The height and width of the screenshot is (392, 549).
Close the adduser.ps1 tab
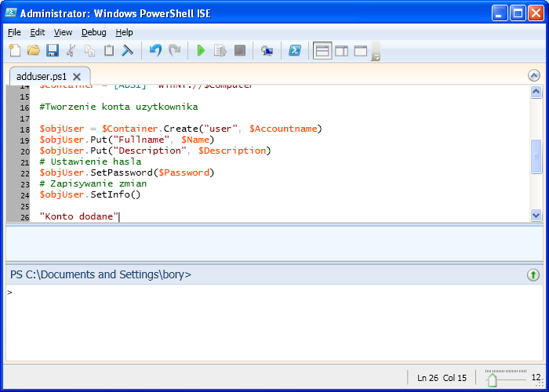click(77, 77)
